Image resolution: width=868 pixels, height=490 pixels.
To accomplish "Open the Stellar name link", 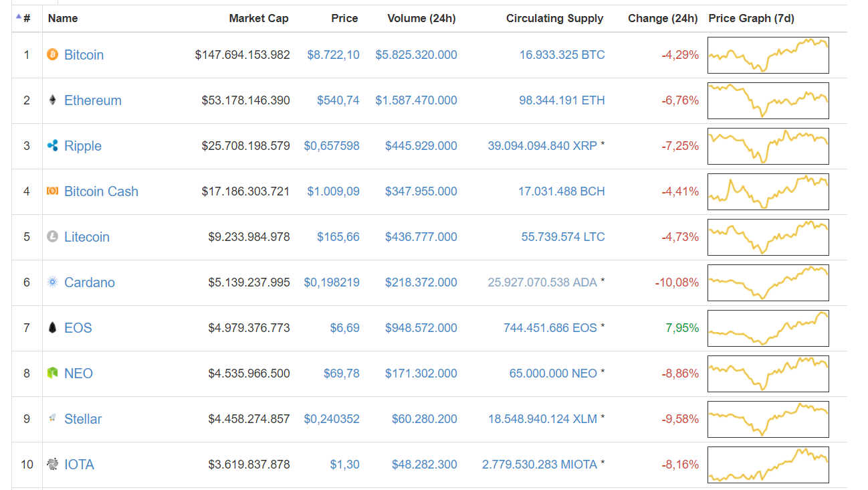I will pyautogui.click(x=83, y=419).
